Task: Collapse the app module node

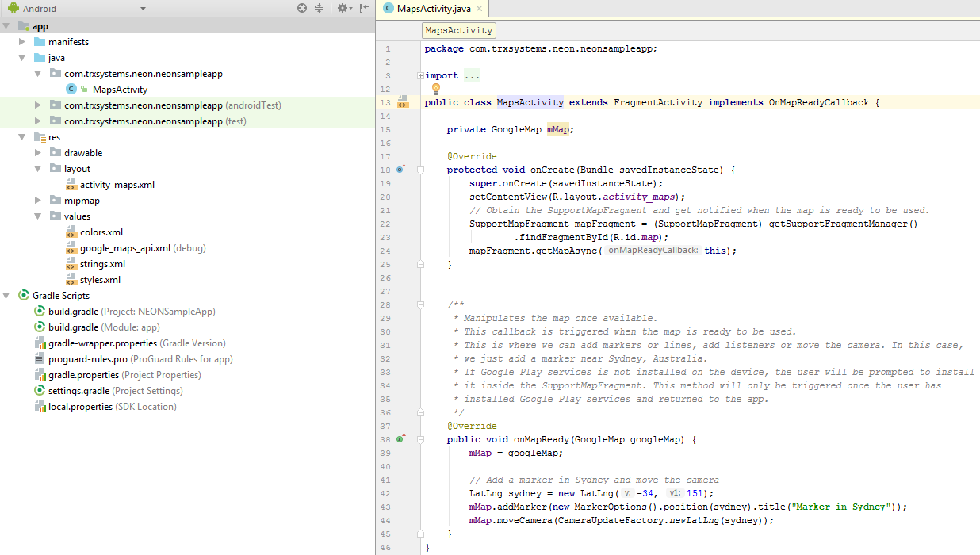Action: click(6, 26)
